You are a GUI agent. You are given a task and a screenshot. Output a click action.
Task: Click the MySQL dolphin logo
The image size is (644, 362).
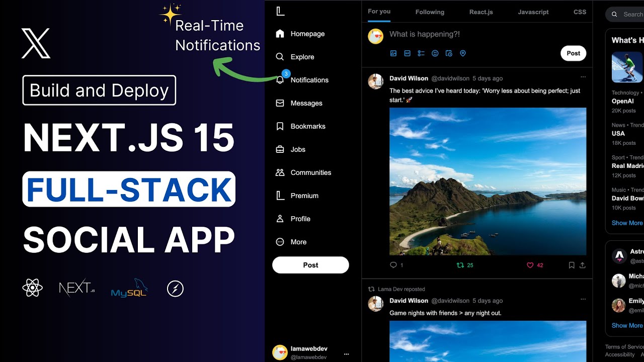tap(129, 288)
